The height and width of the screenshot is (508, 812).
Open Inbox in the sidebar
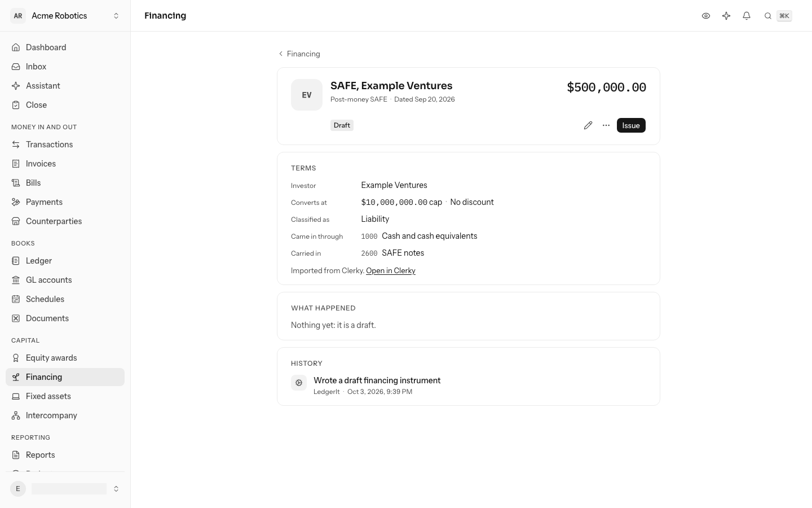pyautogui.click(x=65, y=67)
